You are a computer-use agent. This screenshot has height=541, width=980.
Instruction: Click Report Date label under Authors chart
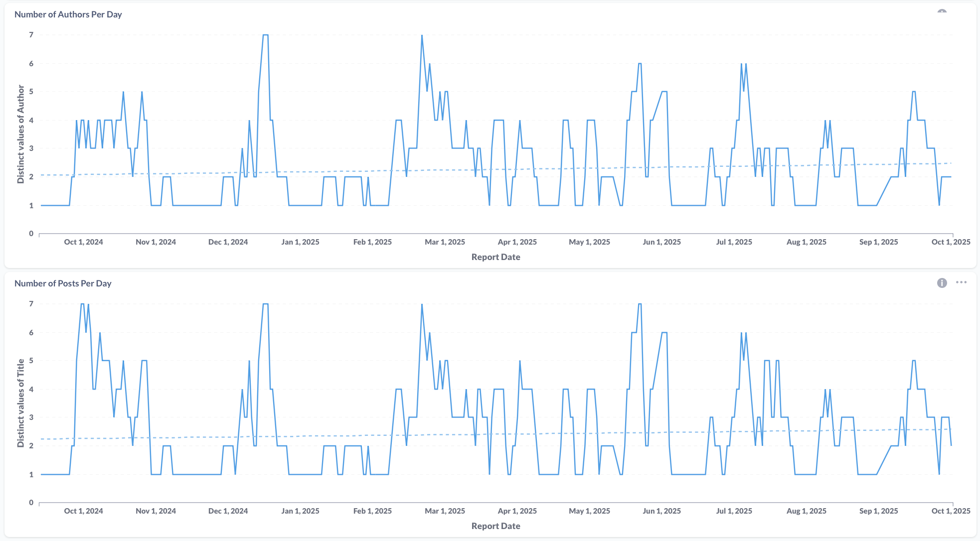point(495,257)
